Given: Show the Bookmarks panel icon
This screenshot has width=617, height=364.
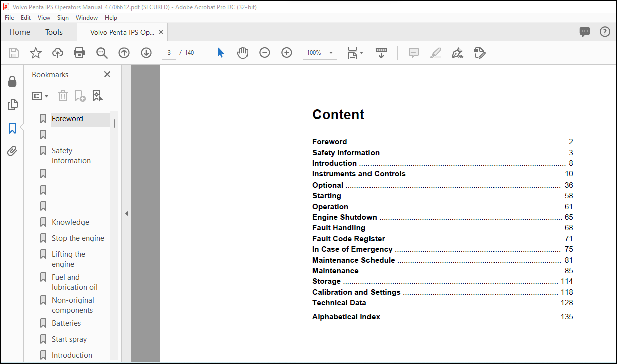Looking at the screenshot, I should pyautogui.click(x=12, y=128).
